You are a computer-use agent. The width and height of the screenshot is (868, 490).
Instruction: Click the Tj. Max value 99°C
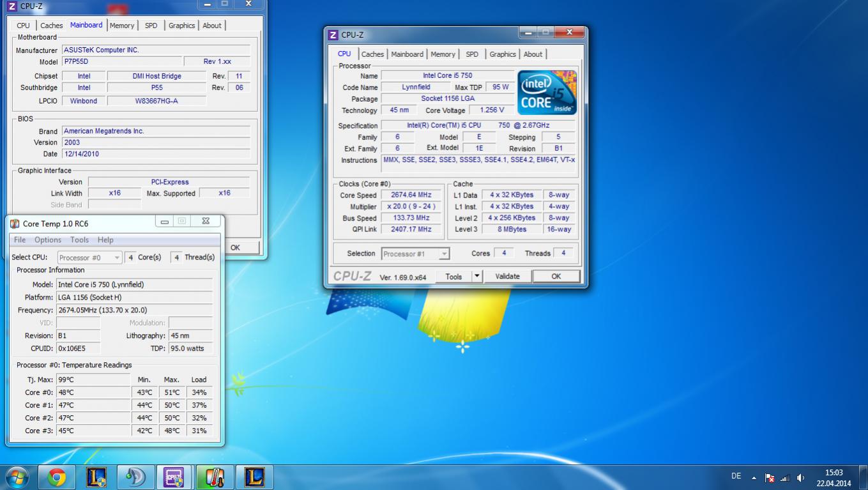[x=93, y=379]
